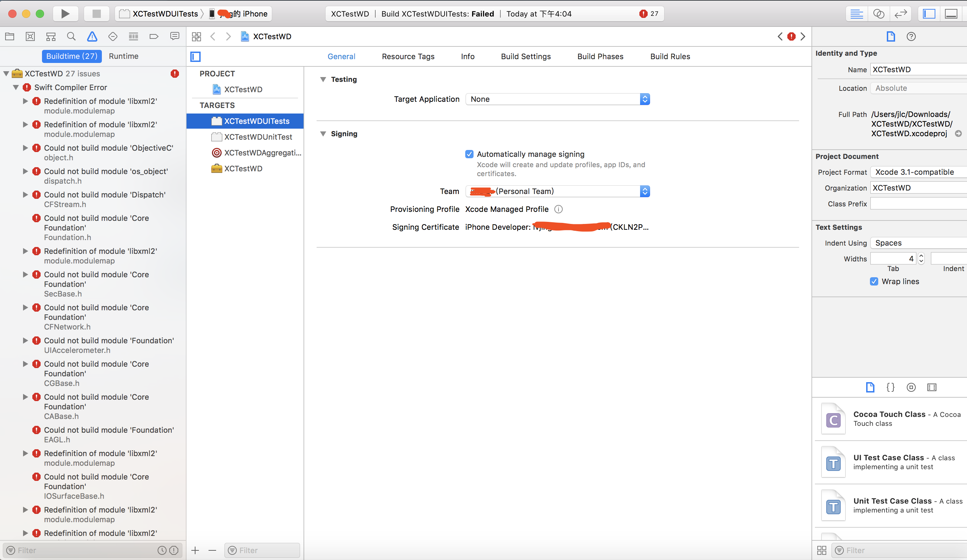The image size is (967, 560).
Task: Uncheck Automatically manage signing
Action: pyautogui.click(x=469, y=154)
